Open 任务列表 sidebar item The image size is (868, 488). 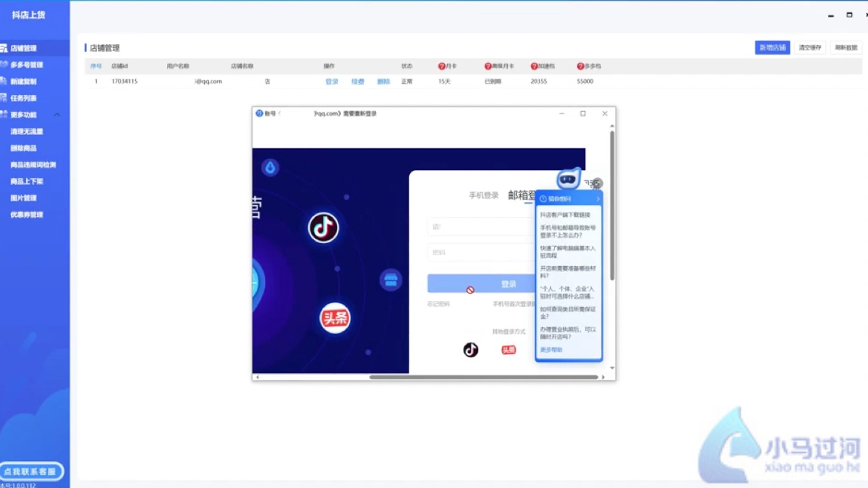click(24, 98)
